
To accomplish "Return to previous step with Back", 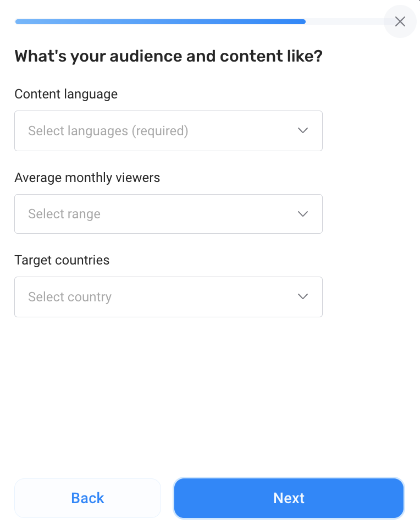I will point(88,498).
